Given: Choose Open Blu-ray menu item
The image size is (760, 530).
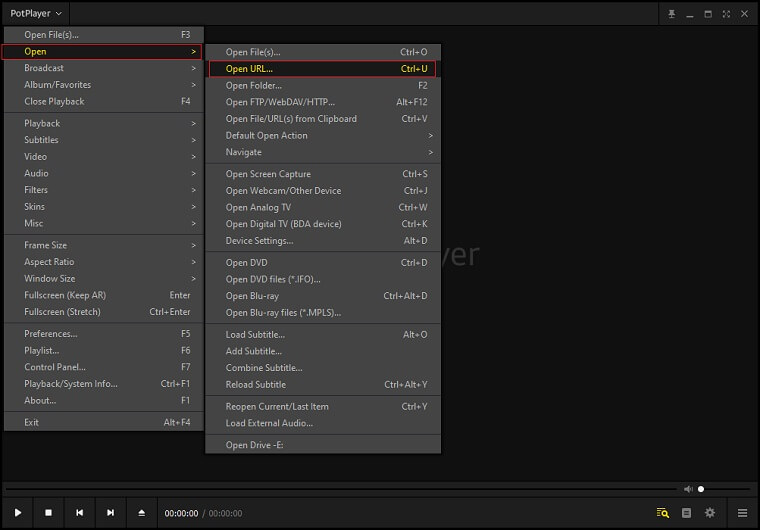Looking at the screenshot, I should [x=323, y=296].
